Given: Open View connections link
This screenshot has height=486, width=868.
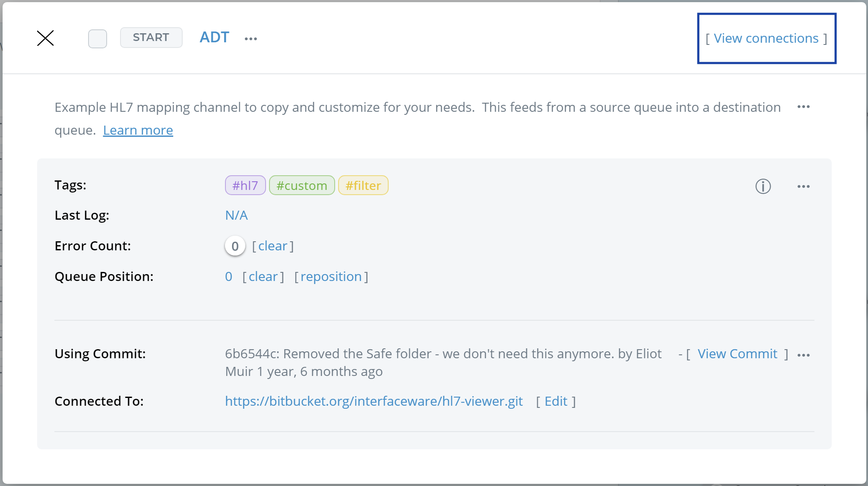Looking at the screenshot, I should 766,38.
